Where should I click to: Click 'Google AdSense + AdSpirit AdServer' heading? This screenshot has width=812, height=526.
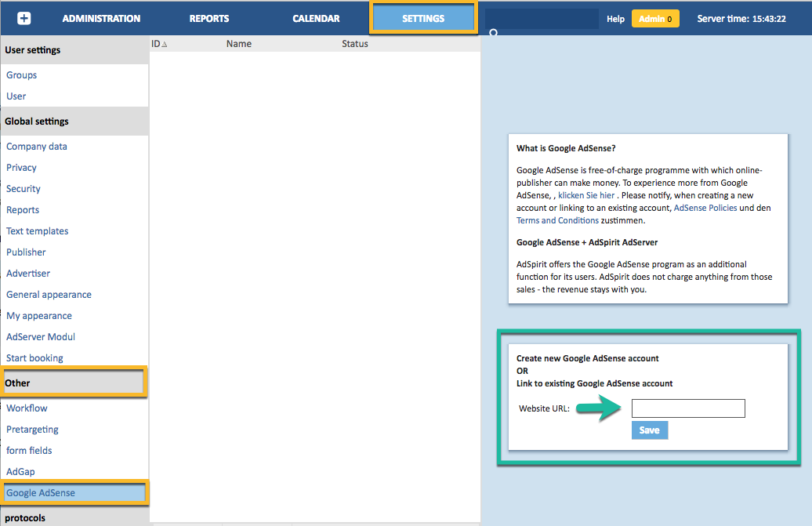pos(587,243)
